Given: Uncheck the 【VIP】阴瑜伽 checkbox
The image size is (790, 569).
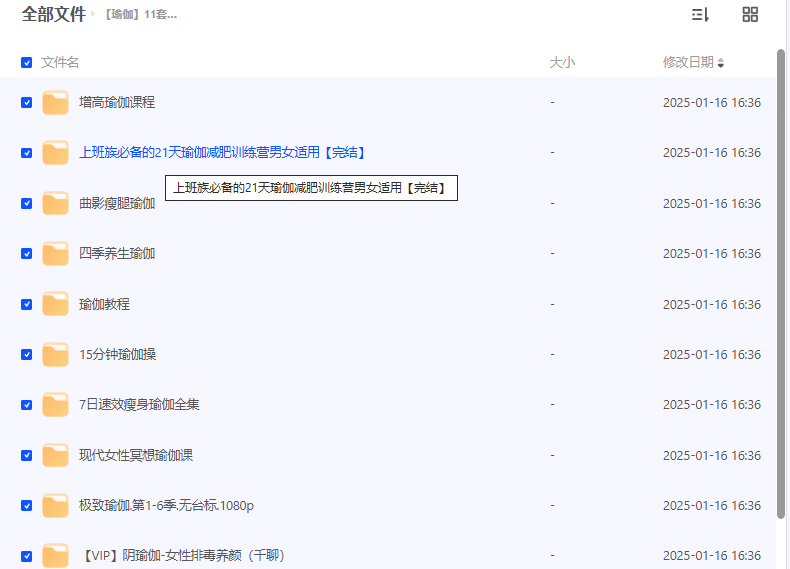Looking at the screenshot, I should (27, 556).
